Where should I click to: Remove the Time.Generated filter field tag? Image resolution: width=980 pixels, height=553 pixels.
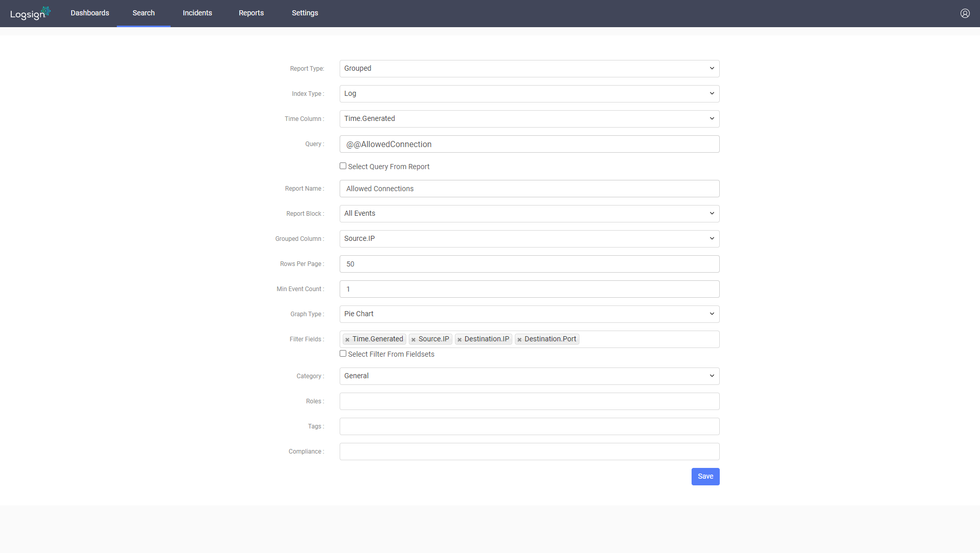pos(347,339)
